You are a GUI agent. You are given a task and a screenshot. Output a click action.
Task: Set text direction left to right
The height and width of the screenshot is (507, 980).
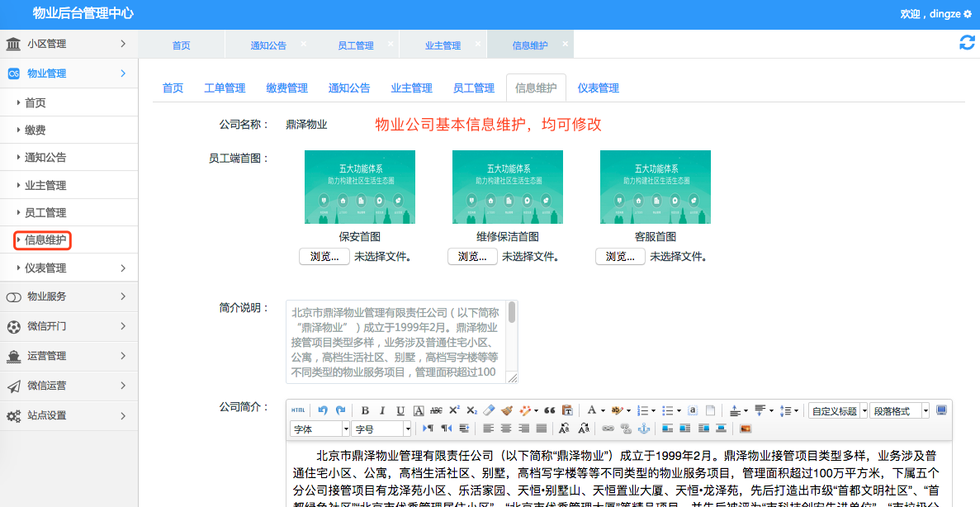(x=428, y=429)
